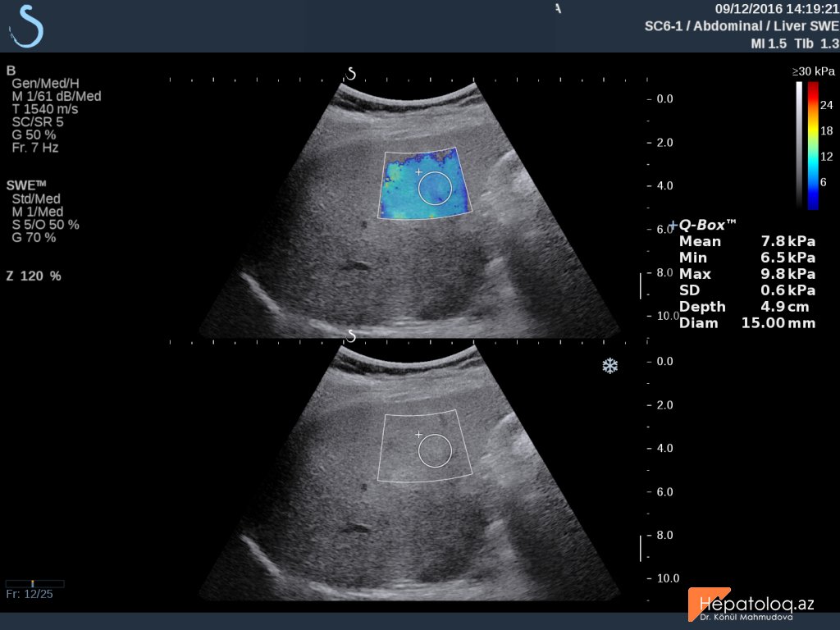Viewport: 840px width, 630px height.
Task: Click the focal zone marker beside upper depth scale
Action: click(640, 286)
